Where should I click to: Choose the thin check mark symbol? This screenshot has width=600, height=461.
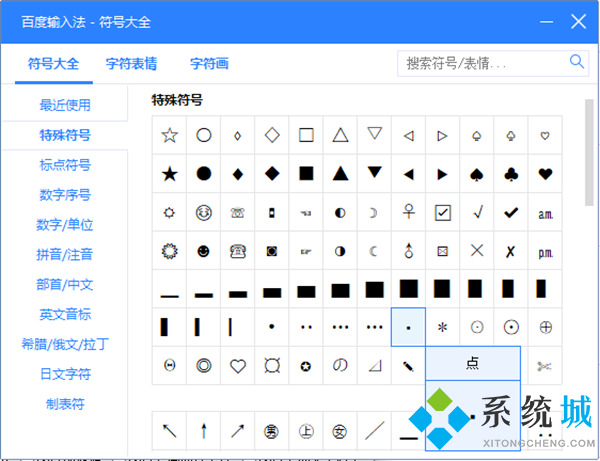(x=477, y=213)
